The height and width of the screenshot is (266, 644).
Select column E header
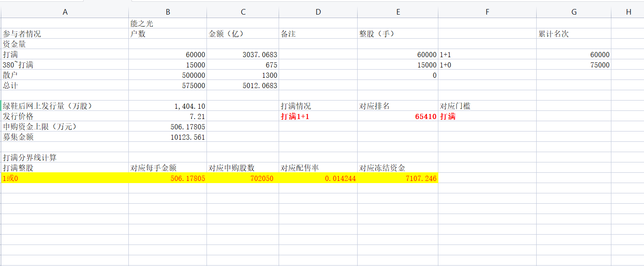tap(398, 12)
